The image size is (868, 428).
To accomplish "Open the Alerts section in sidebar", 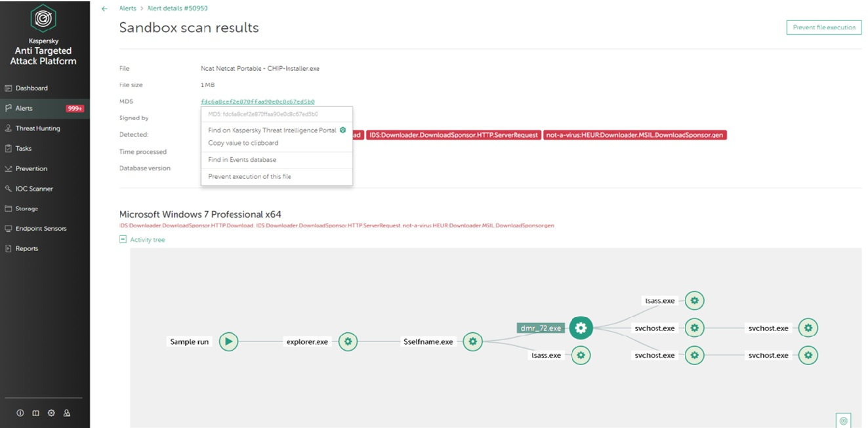I will pyautogui.click(x=45, y=108).
